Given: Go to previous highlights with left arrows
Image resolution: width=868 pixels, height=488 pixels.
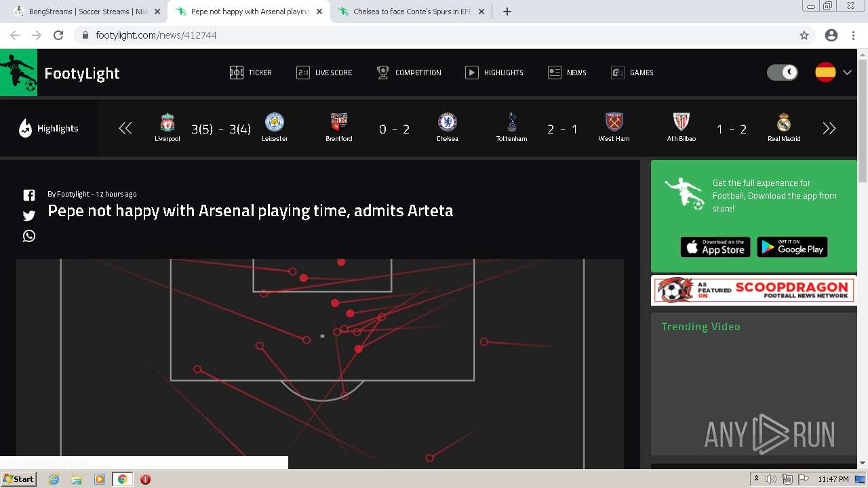Looking at the screenshot, I should coord(125,128).
